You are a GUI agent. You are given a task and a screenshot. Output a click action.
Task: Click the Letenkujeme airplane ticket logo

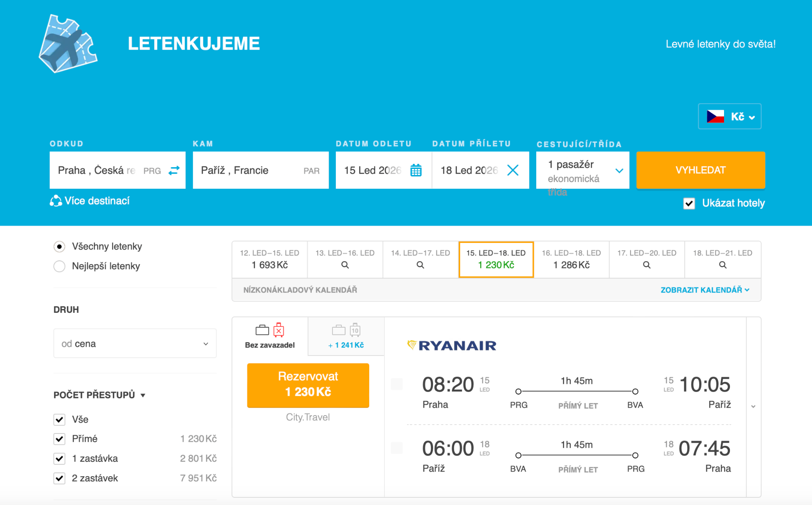pos(68,44)
